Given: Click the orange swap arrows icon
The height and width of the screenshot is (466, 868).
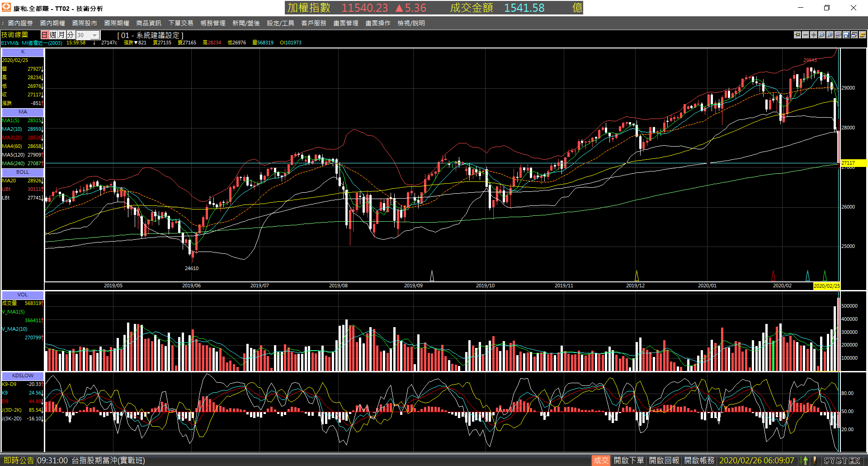Looking at the screenshot, I should (x=863, y=35).
